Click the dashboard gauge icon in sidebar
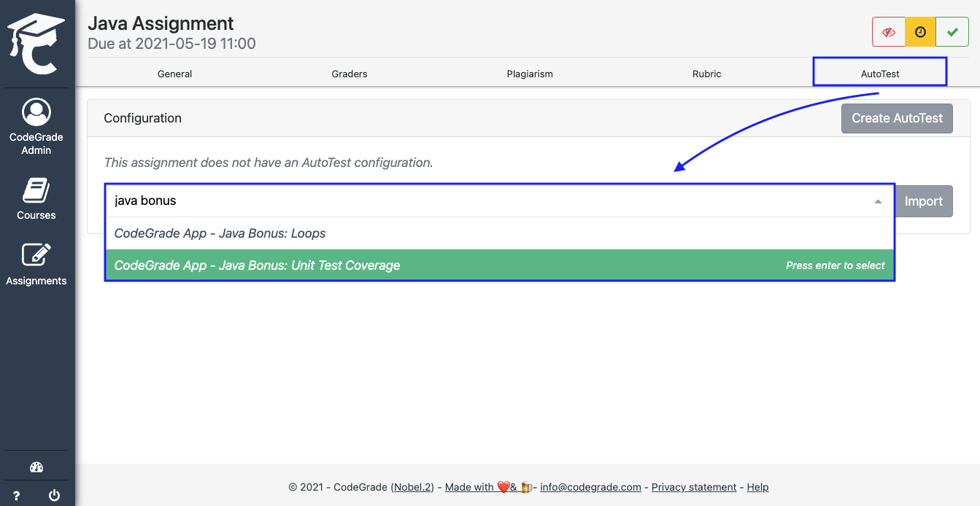This screenshot has height=506, width=980. tap(36, 467)
